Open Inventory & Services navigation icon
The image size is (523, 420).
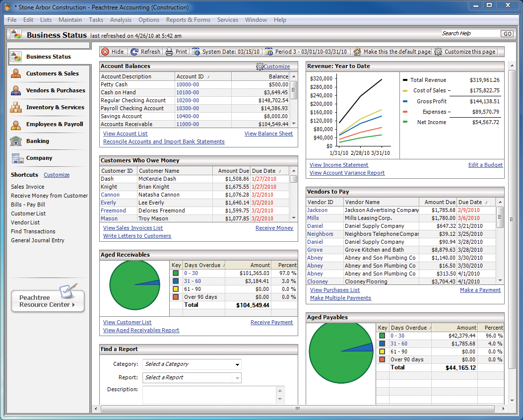tap(16, 107)
